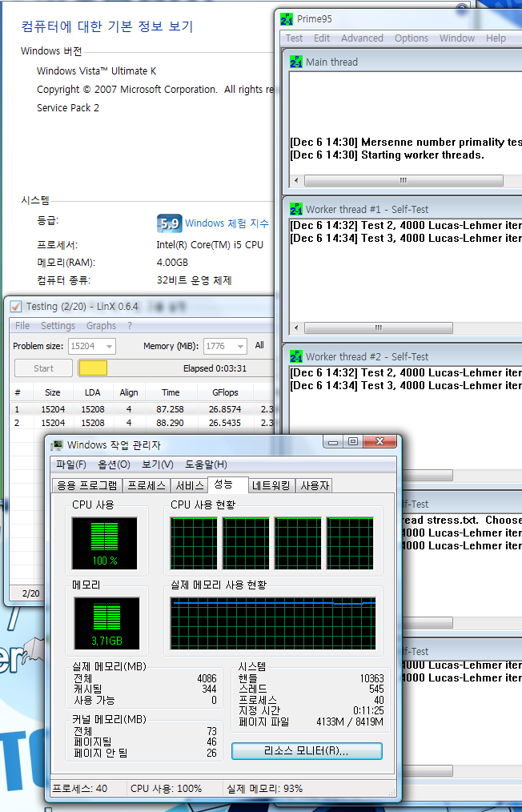Screen dimensions: 522x812
Task: Switch to the 네트워킹 tab
Action: tap(271, 486)
